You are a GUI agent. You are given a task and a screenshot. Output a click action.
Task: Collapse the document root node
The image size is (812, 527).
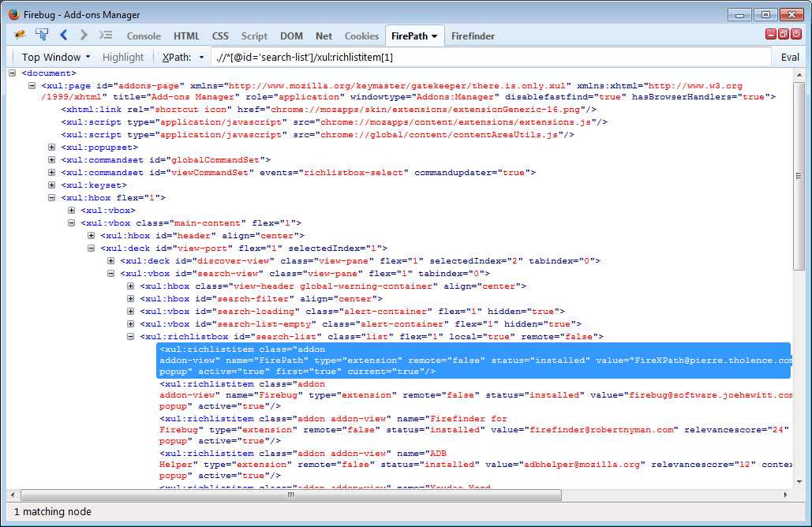pos(13,73)
